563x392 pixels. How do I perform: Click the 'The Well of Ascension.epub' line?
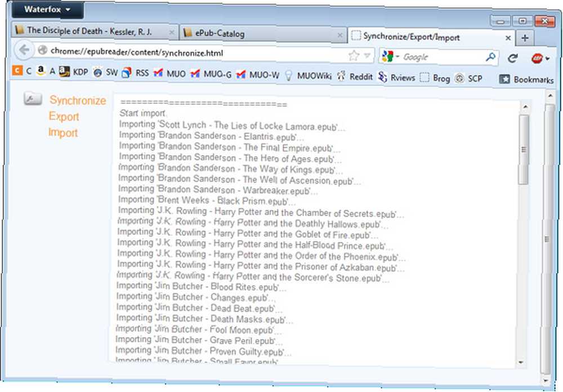pyautogui.click(x=239, y=179)
